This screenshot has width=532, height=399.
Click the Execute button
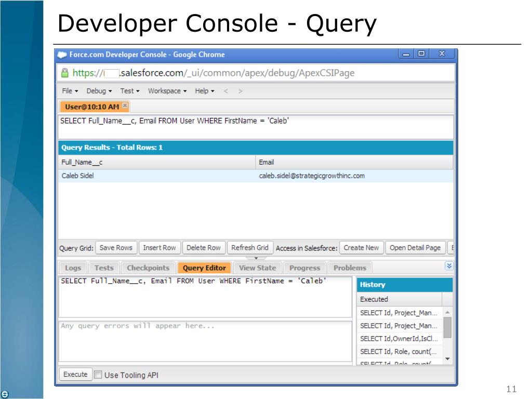[x=75, y=374]
